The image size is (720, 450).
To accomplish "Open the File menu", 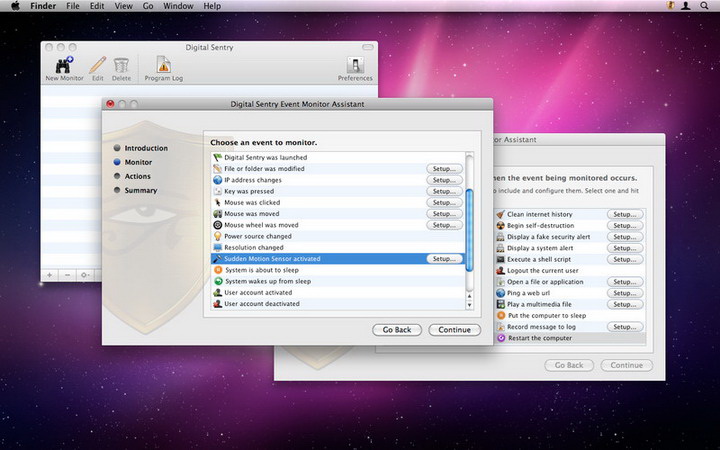I will coord(73,6).
